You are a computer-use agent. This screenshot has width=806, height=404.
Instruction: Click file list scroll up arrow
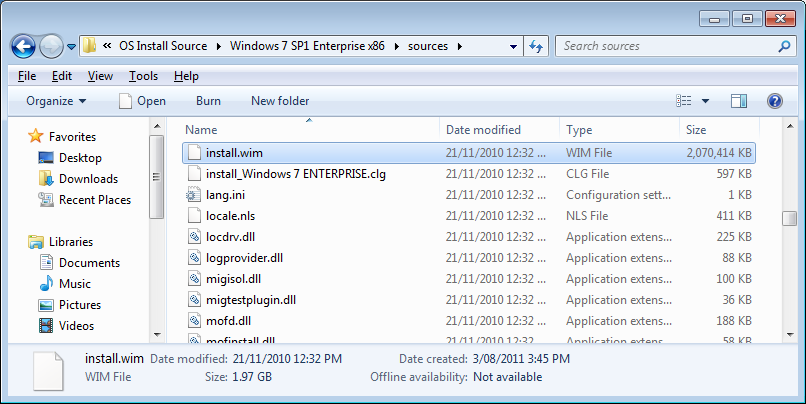point(790,126)
